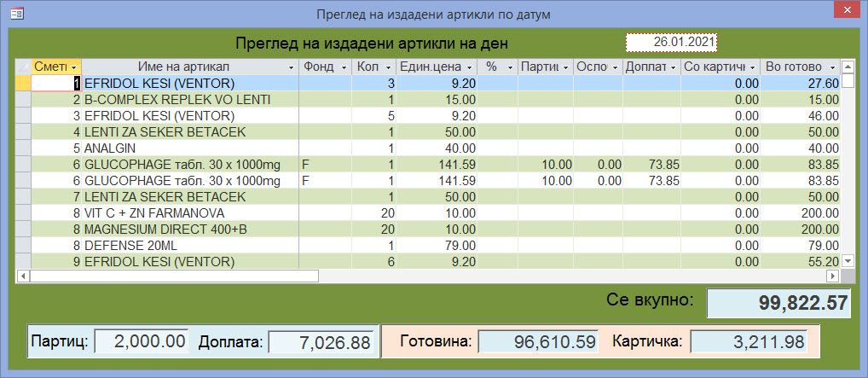The height and width of the screenshot is (378, 868).
Task: Click the horizontal scrollbar right arrow
Action: [832, 276]
